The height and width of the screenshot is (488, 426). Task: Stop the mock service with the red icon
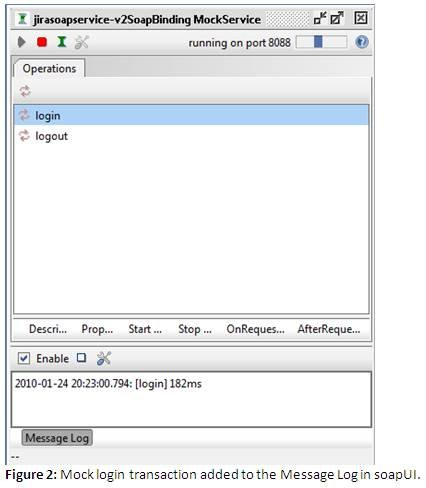click(42, 42)
